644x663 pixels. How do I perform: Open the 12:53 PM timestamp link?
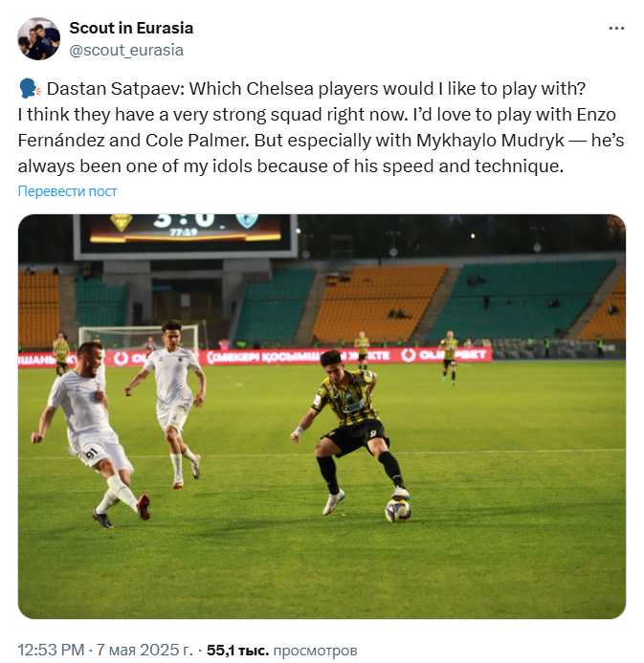pyautogui.click(x=51, y=651)
